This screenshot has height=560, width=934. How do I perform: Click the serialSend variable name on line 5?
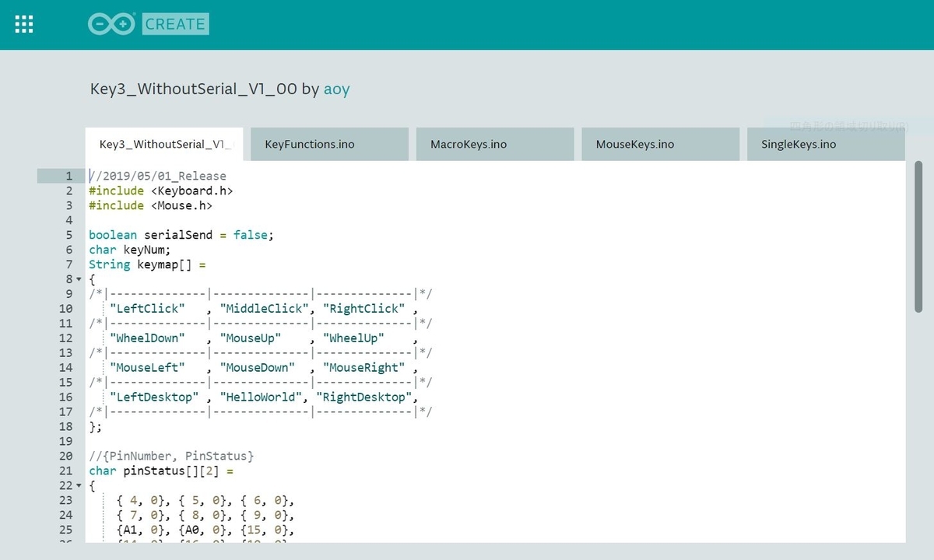[x=178, y=235]
